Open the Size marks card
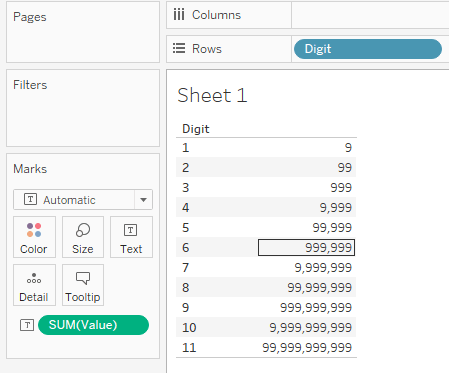This screenshot has width=449, height=373. (x=83, y=237)
